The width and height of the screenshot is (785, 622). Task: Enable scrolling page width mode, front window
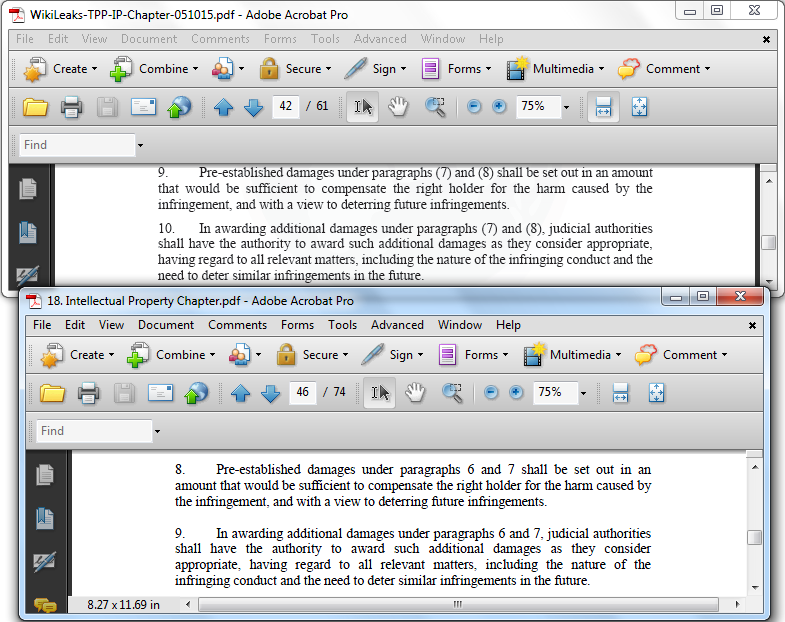tap(620, 393)
